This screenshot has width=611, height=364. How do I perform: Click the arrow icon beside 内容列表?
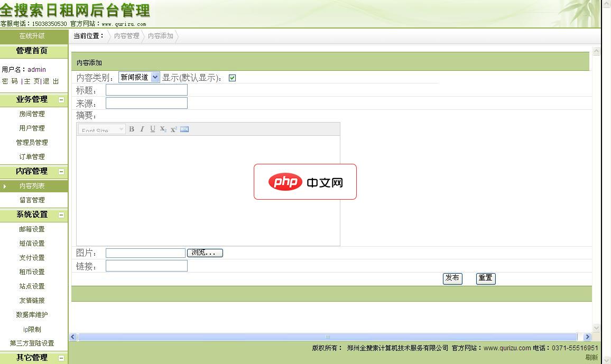click(x=4, y=186)
